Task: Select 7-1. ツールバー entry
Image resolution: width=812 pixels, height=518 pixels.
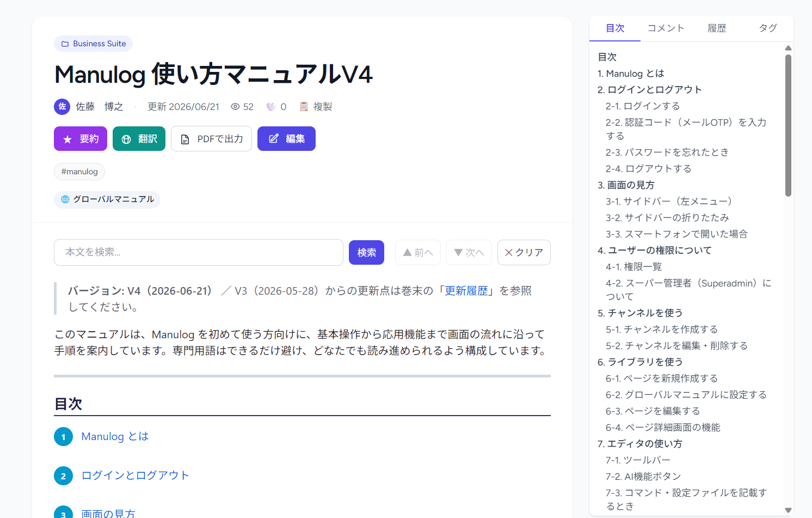Action: [x=638, y=460]
